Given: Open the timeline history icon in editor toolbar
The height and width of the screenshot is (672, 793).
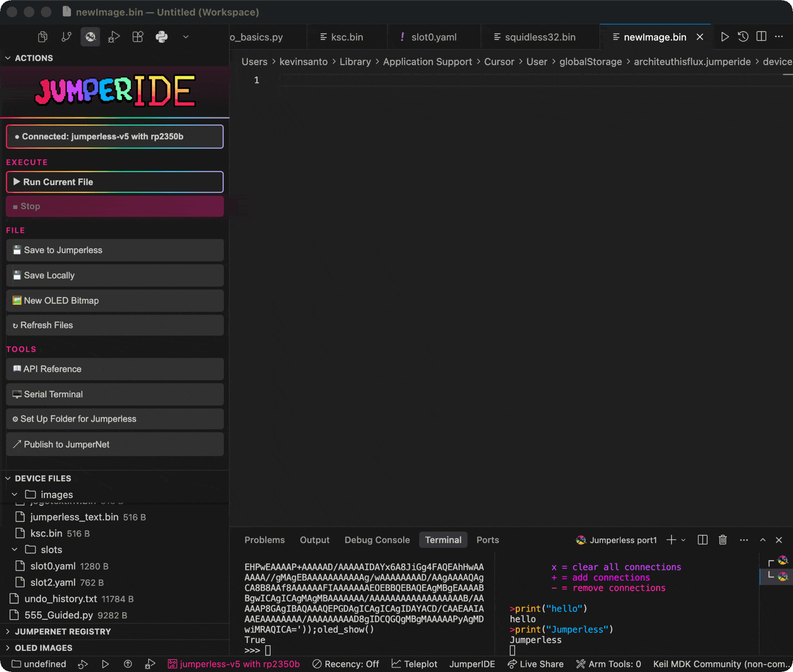Looking at the screenshot, I should point(743,37).
